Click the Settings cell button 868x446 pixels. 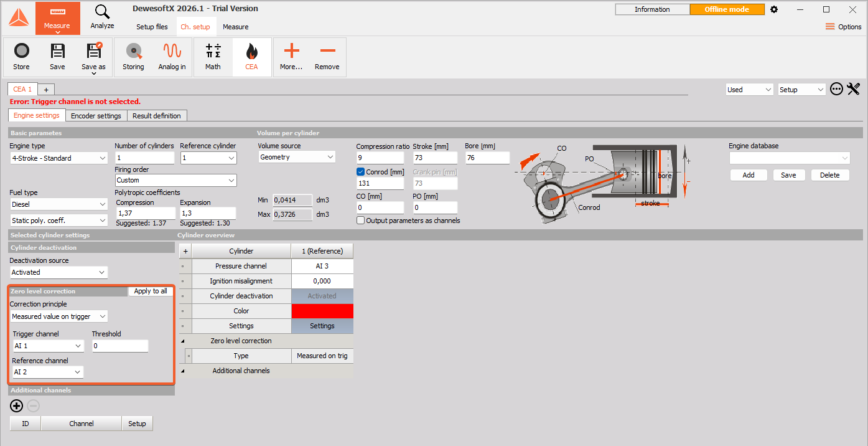(x=322, y=326)
